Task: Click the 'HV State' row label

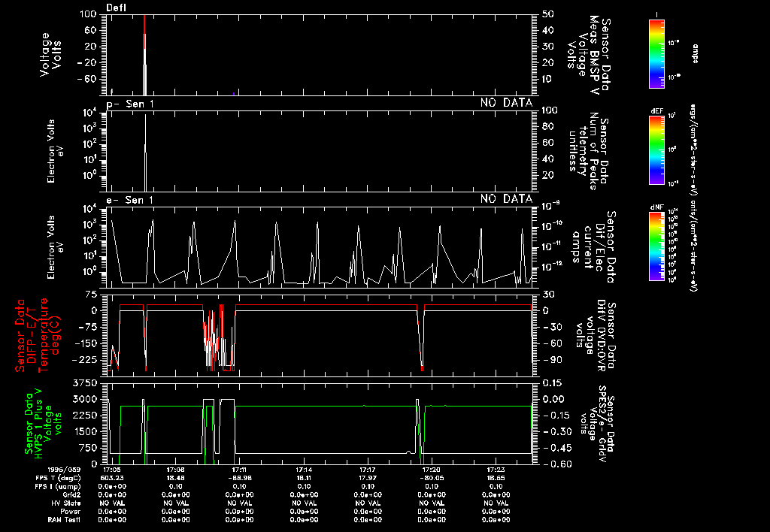Action: click(69, 502)
